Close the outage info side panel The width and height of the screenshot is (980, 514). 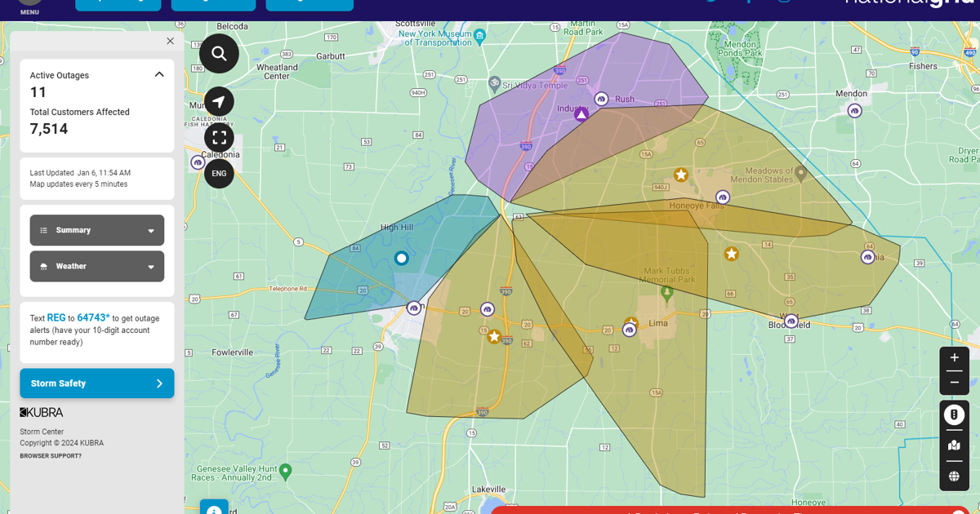point(170,41)
